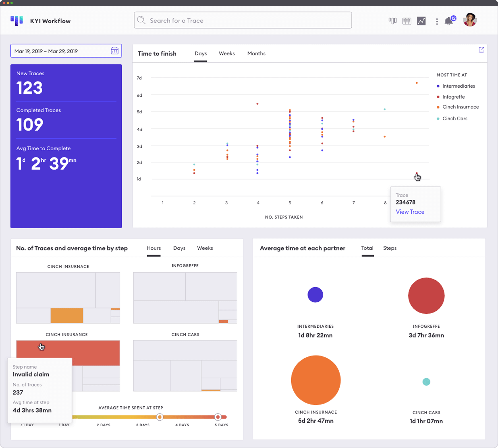This screenshot has height=448, width=498.
Task: Click the user profile avatar
Action: coord(470,20)
